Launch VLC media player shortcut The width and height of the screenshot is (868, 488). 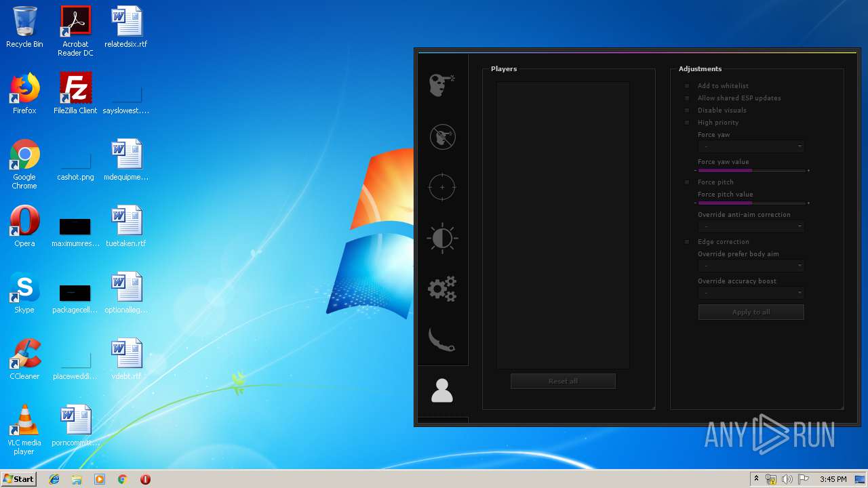point(24,430)
